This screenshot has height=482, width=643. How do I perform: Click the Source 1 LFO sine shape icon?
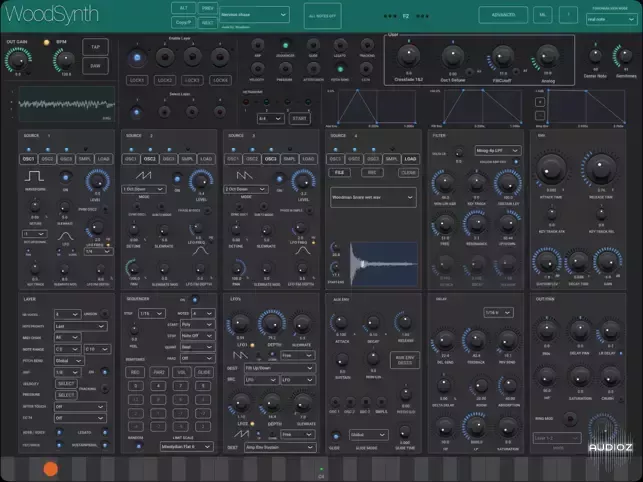(x=65, y=236)
